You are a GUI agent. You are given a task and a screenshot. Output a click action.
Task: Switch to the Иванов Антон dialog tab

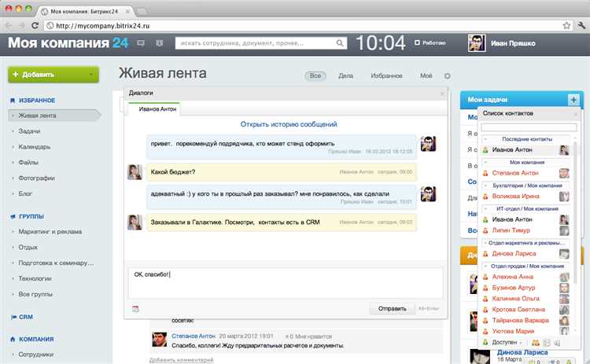[154, 109]
